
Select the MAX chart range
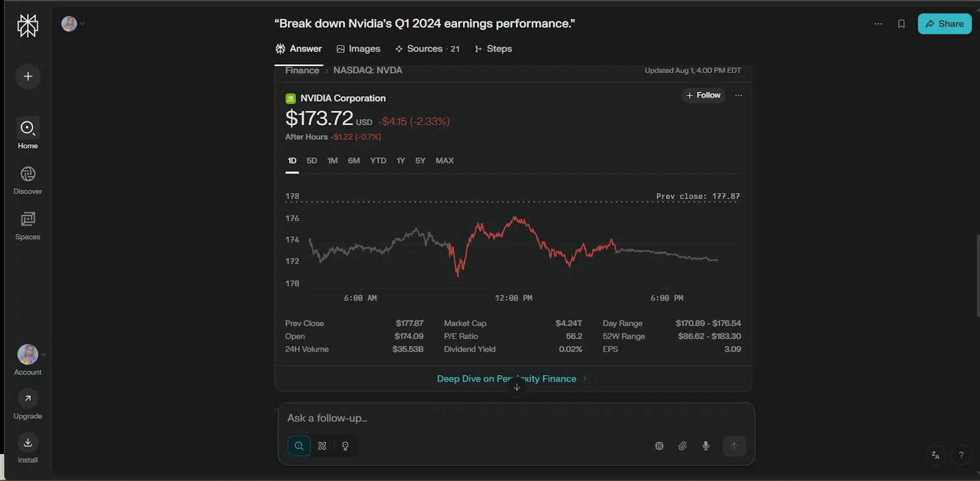(445, 161)
